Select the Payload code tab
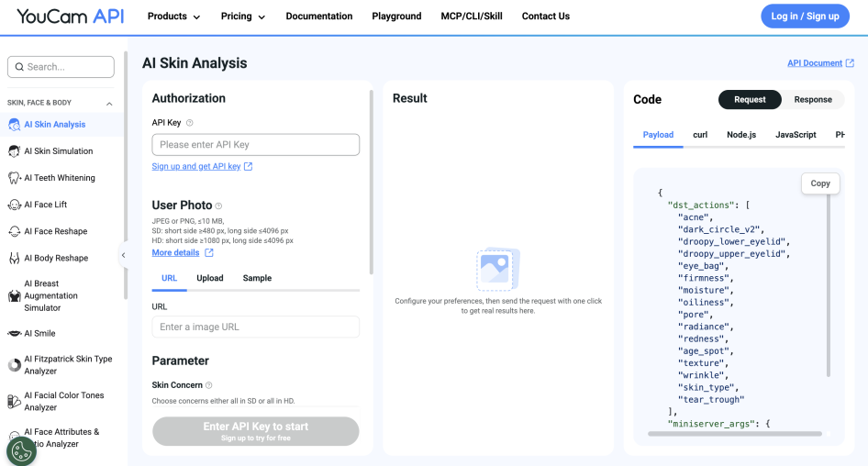The width and height of the screenshot is (868, 466). click(658, 135)
